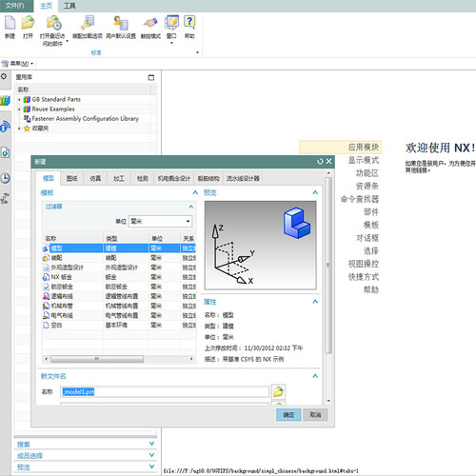Image resolution: width=476 pixels, height=476 pixels.
Task: Click the 窗口 window icon in ribbon
Action: [x=171, y=23]
